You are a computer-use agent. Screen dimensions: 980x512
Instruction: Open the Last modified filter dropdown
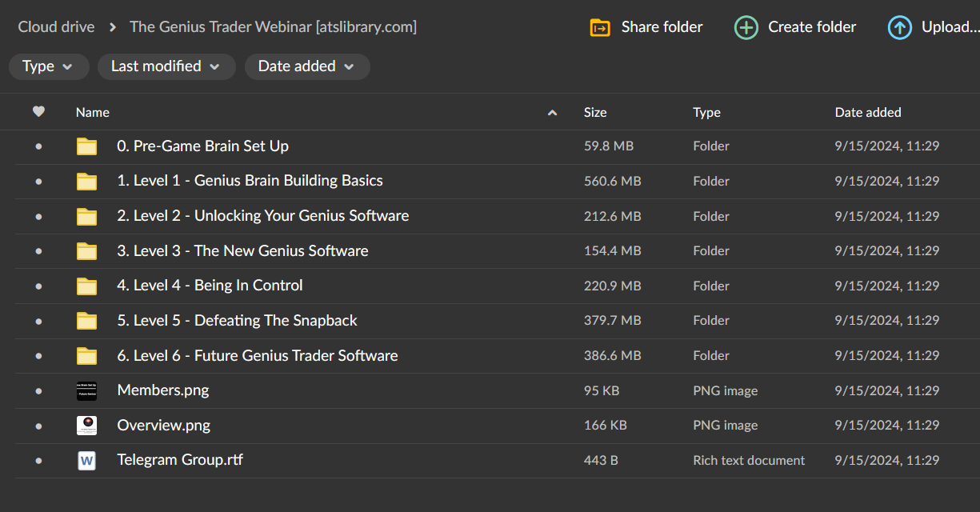(166, 66)
